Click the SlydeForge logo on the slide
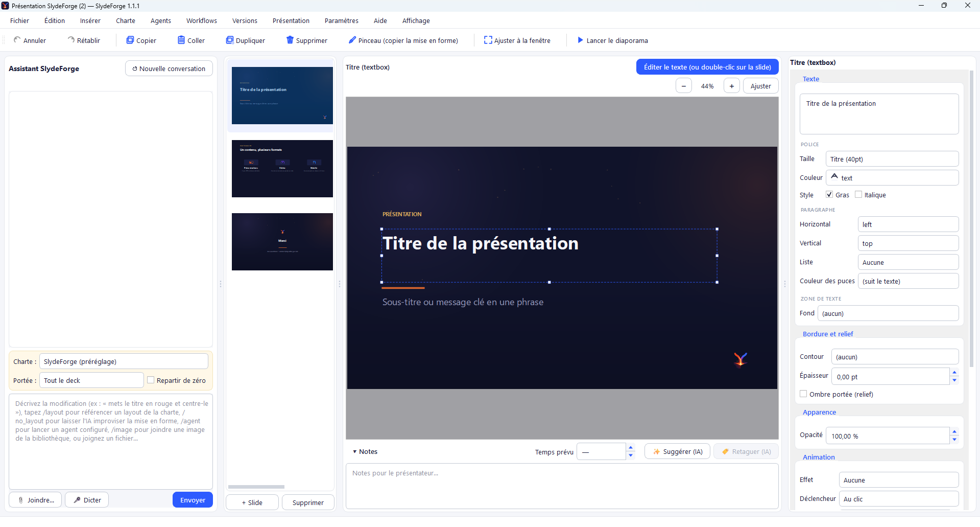This screenshot has height=527, width=980. point(740,359)
